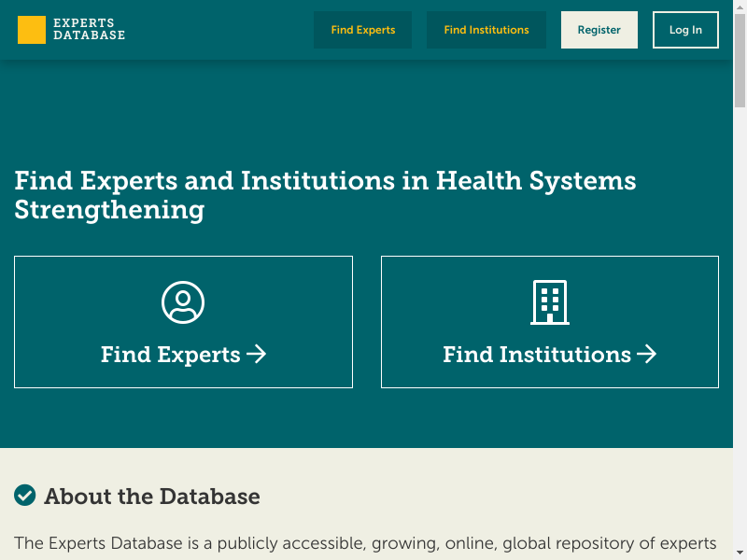The height and width of the screenshot is (560, 747).
Task: Click the arrow beside the Find Institutions card label
Action: [647, 355]
